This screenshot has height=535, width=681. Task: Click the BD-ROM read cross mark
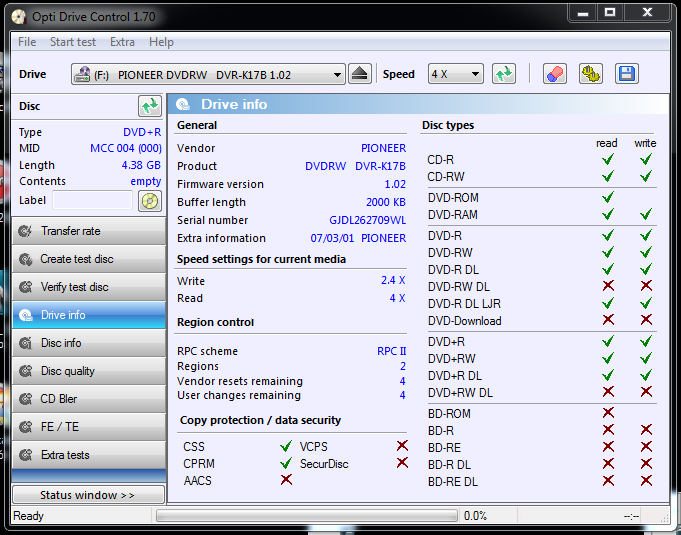click(x=608, y=413)
